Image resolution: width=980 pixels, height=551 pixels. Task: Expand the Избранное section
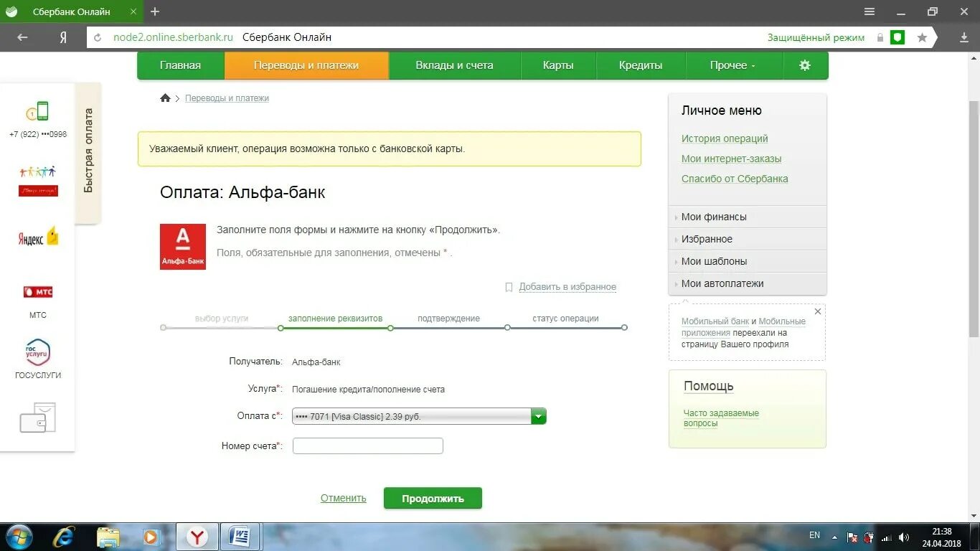[x=748, y=239]
